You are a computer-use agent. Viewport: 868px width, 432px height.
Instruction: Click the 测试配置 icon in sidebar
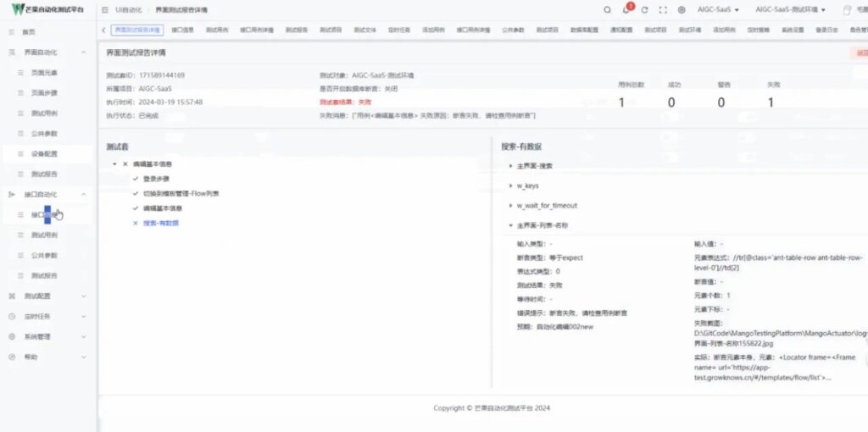12,296
